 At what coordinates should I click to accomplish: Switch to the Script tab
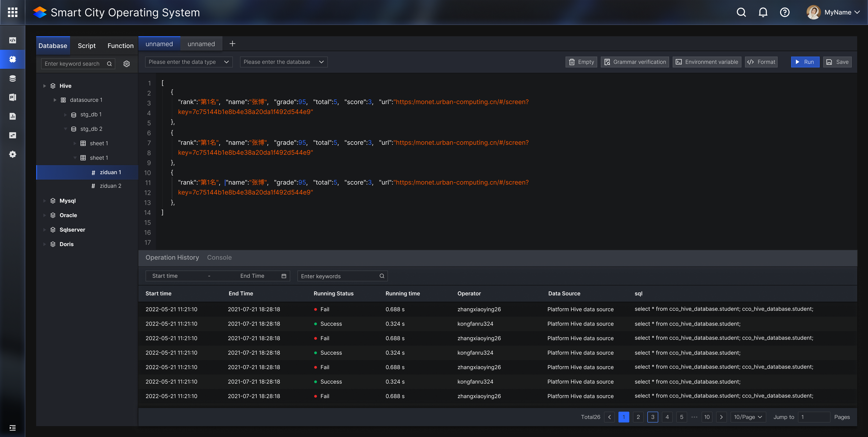click(86, 46)
